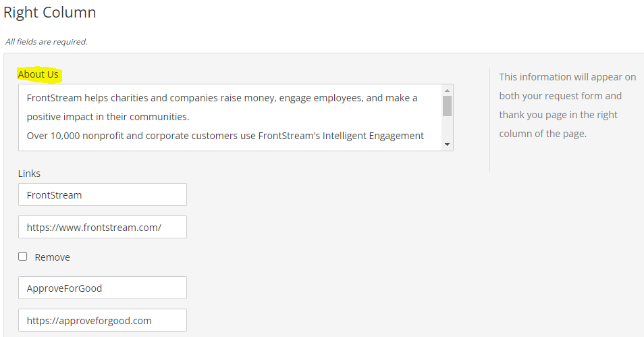
Task: Click the highlighted About Us label
Action: pos(38,74)
